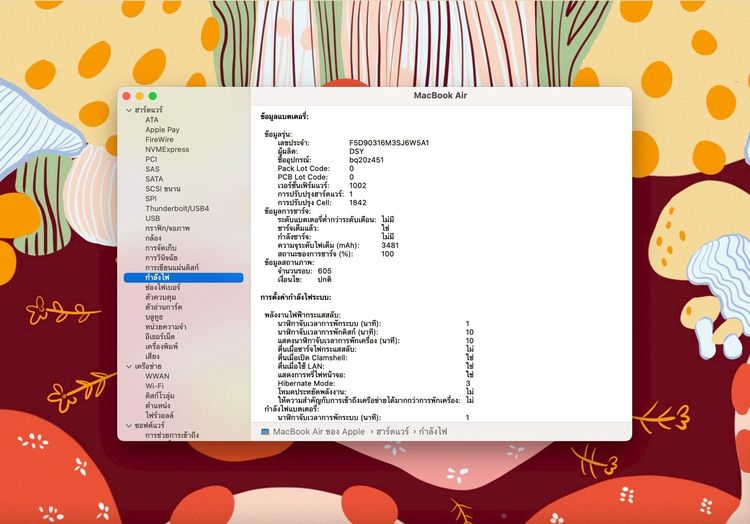Open ตัวอ่านการ์ด entry
Image resolution: width=750 pixels, height=524 pixels.
click(x=164, y=307)
